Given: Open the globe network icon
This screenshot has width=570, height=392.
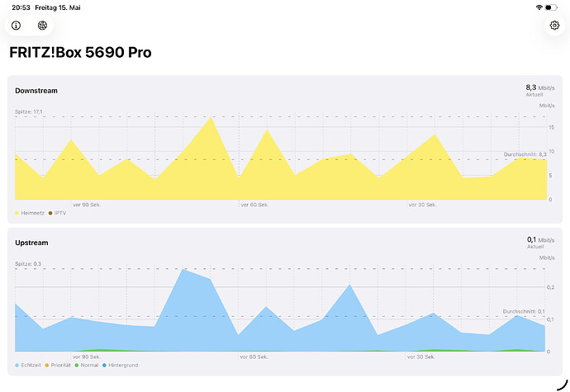Looking at the screenshot, I should click(x=42, y=26).
